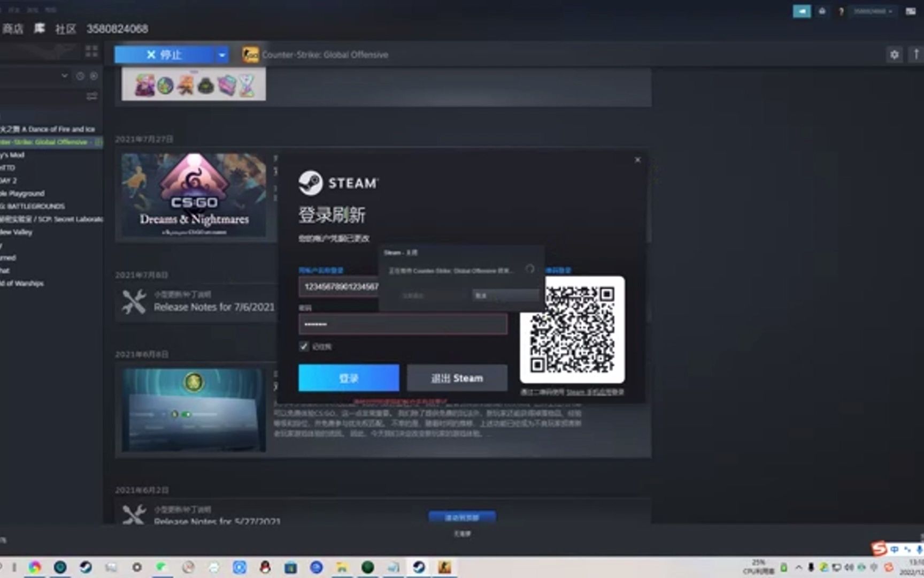924x578 pixels.
Task: Open the library filter sliders icon
Action: [x=92, y=96]
